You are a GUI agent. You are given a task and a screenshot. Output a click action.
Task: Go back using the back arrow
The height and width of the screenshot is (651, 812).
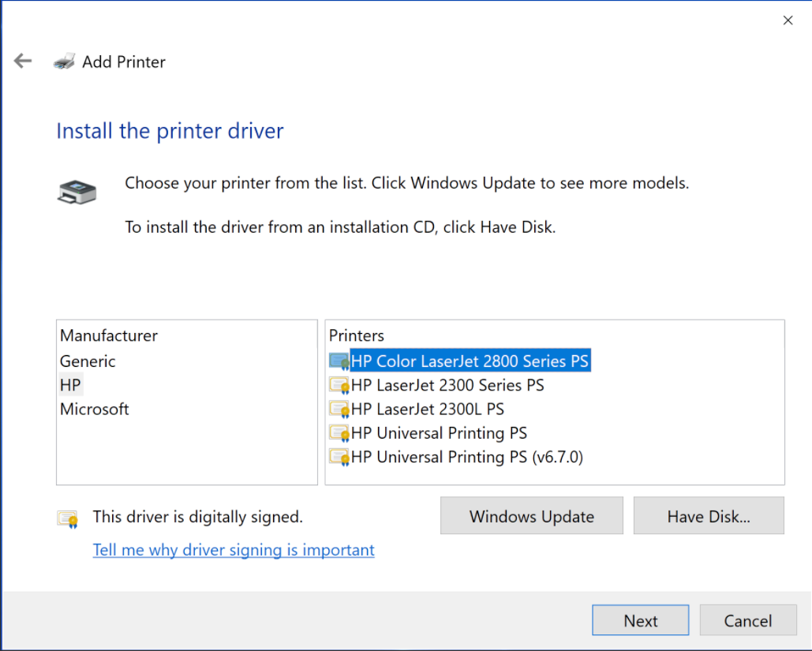tap(23, 61)
